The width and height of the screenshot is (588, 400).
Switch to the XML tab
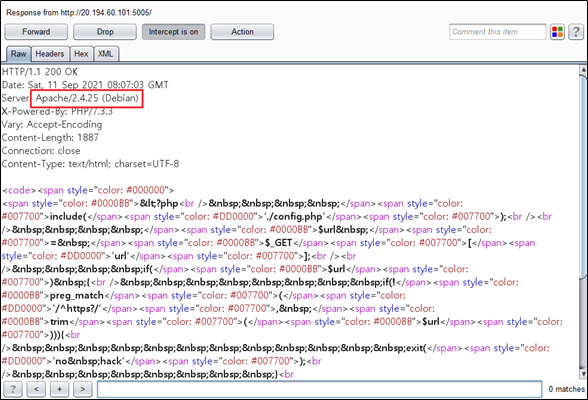(106, 54)
